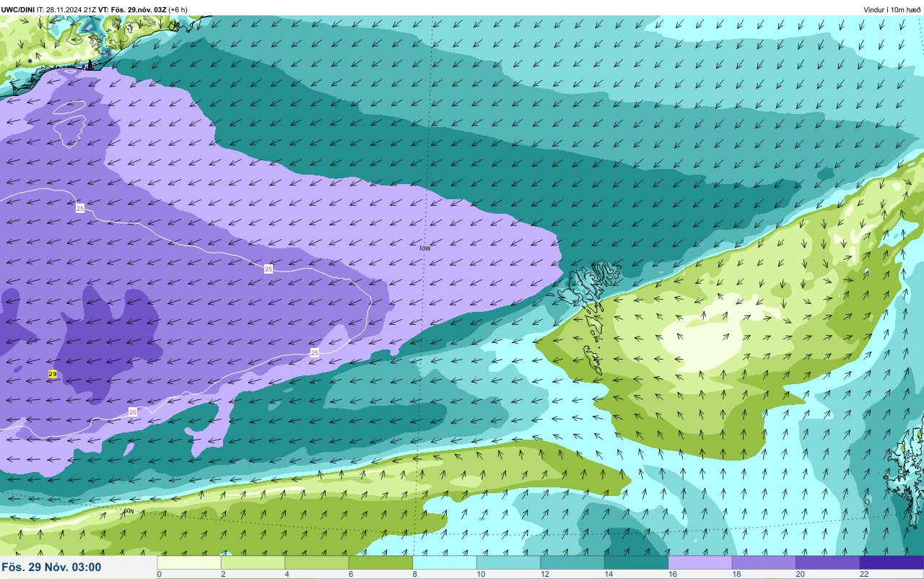Select the 18–20 m/s purple legend swatch
Image resolution: width=924 pixels, height=579 pixels.
764,562
